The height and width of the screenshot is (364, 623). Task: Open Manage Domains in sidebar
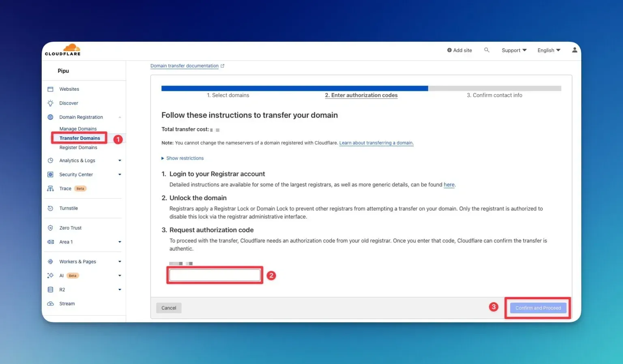[x=78, y=128]
